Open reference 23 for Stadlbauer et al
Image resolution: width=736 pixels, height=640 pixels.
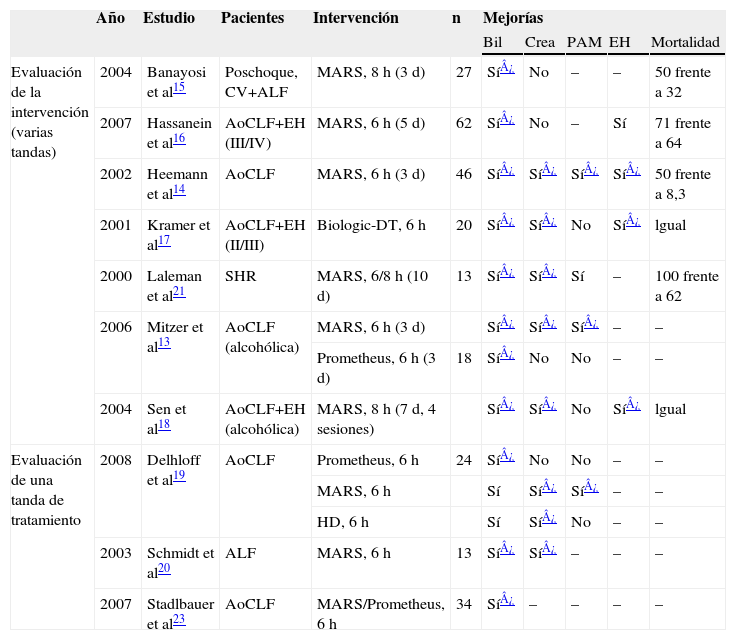coord(179,620)
